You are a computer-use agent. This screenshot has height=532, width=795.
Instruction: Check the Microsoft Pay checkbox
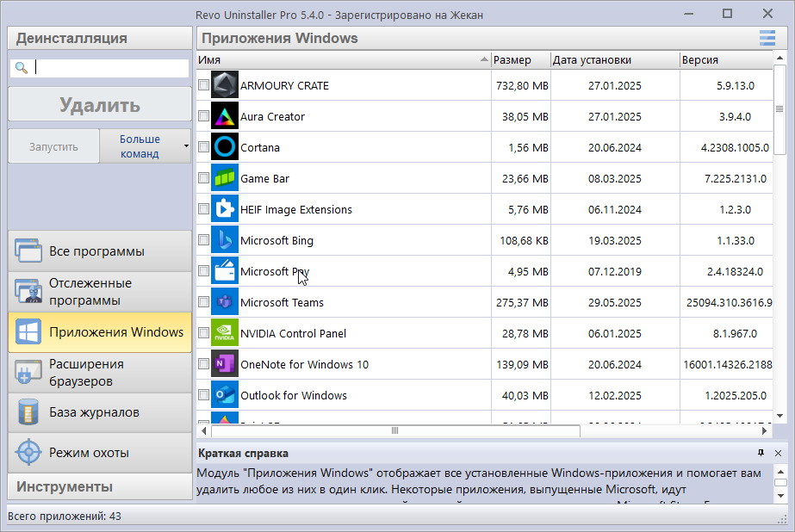[x=203, y=270]
